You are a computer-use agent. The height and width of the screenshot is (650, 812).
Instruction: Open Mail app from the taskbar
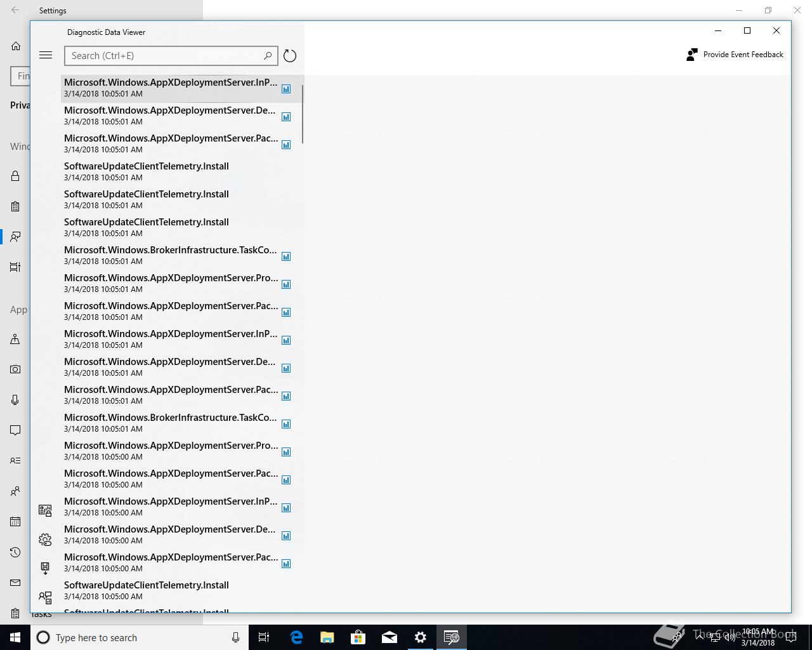389,637
